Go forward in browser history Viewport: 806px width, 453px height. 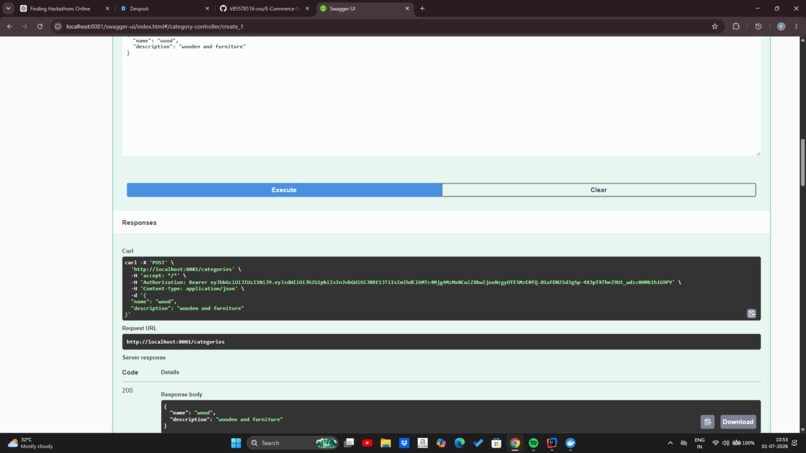(x=25, y=26)
